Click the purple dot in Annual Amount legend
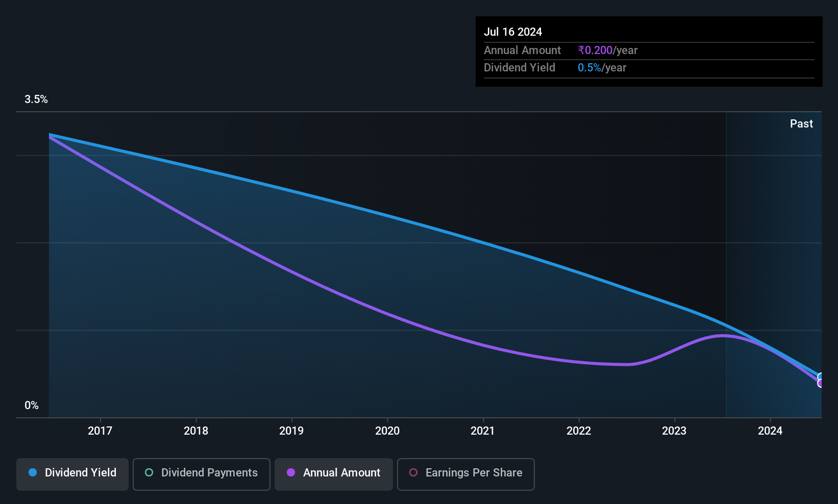The height and width of the screenshot is (504, 838). point(291,472)
